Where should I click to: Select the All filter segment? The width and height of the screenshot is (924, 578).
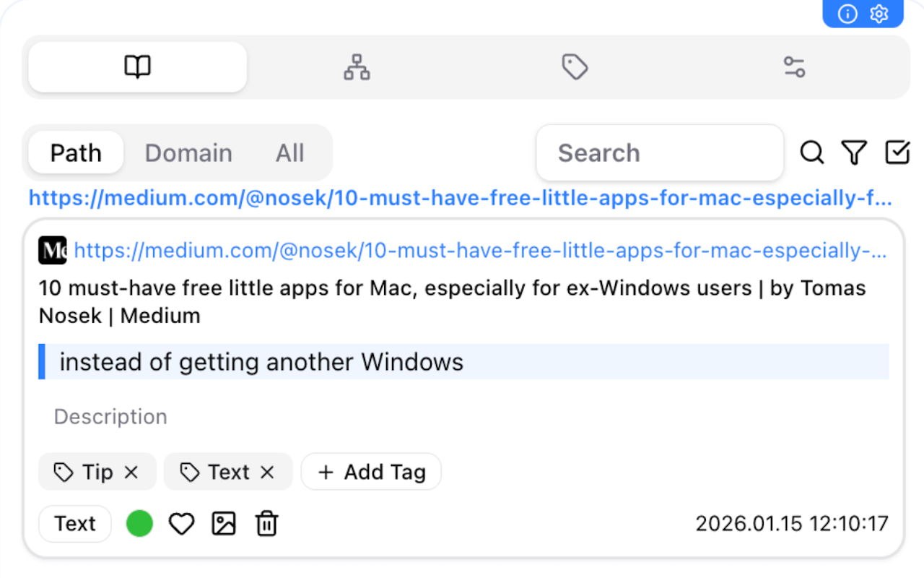click(x=290, y=152)
